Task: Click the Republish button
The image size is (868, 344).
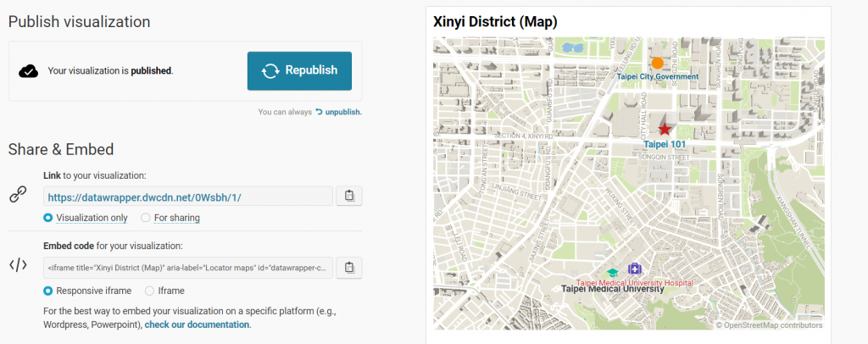Action: [x=299, y=71]
